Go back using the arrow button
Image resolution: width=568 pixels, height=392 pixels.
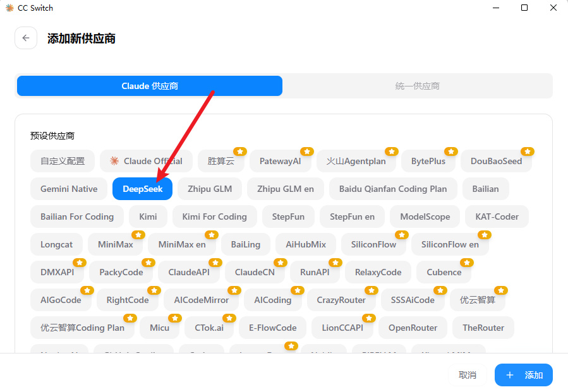pyautogui.click(x=26, y=38)
